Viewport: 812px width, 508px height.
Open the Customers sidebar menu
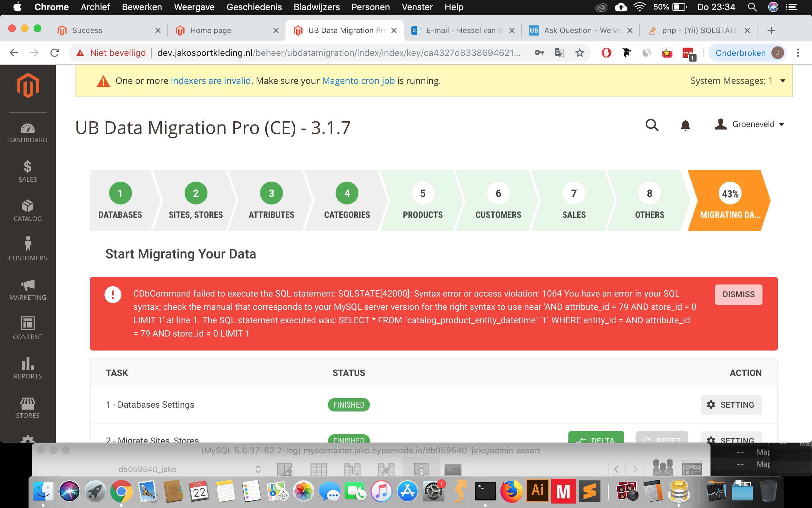pyautogui.click(x=28, y=249)
